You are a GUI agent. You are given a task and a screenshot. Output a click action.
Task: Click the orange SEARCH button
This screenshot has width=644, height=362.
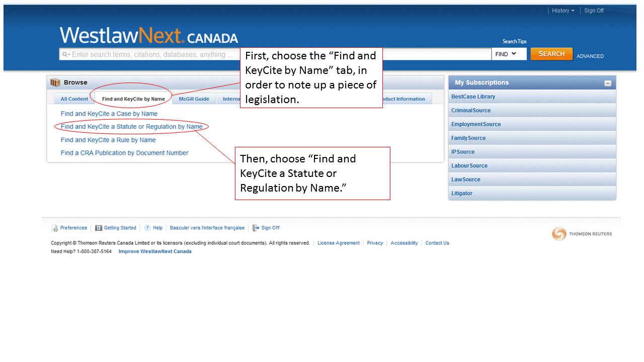point(551,54)
